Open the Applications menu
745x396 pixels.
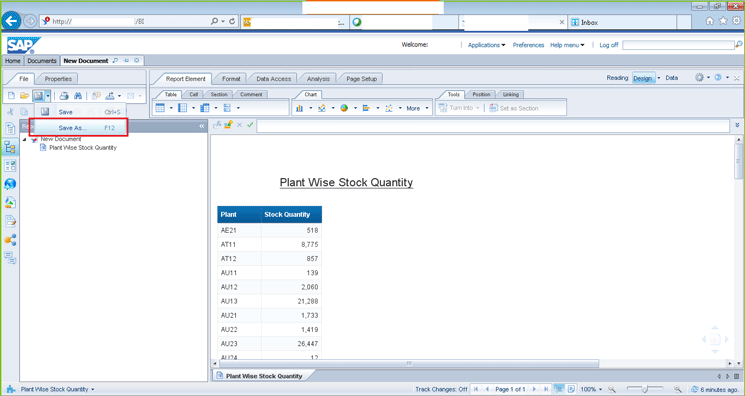point(487,45)
